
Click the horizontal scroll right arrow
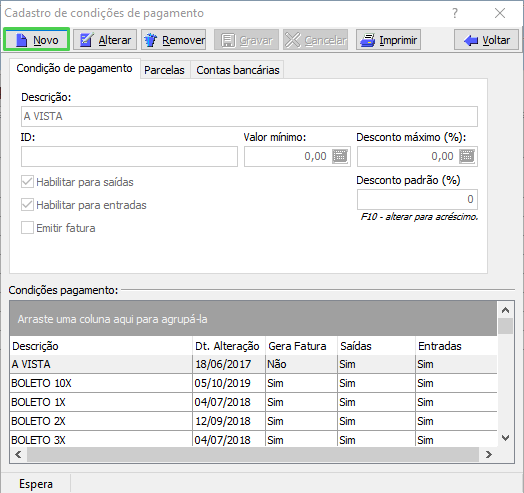point(489,455)
